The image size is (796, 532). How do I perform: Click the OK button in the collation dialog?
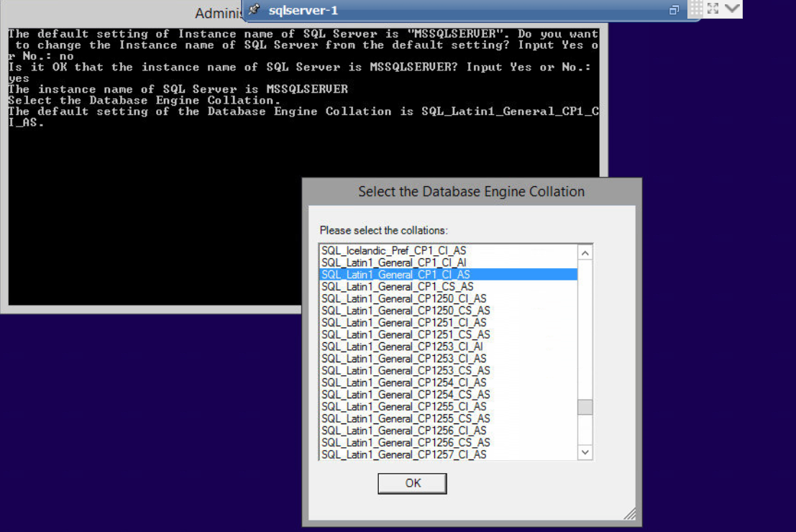click(x=412, y=483)
